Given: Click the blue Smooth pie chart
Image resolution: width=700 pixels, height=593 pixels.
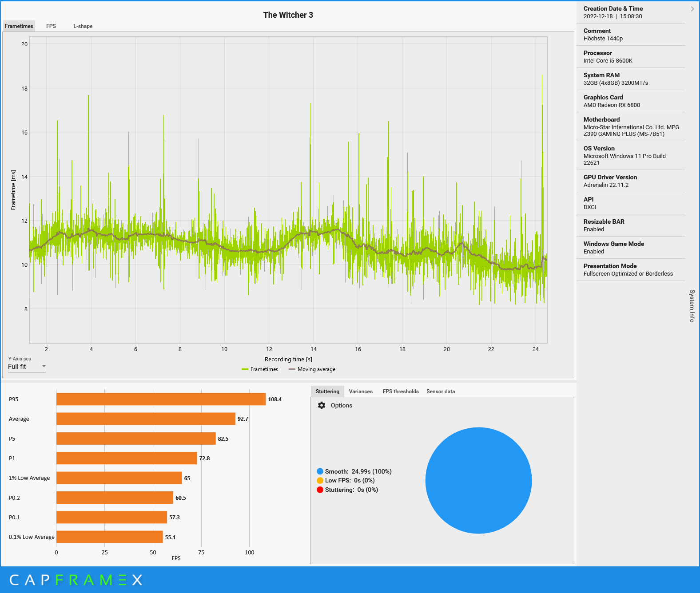Looking at the screenshot, I should point(478,480).
